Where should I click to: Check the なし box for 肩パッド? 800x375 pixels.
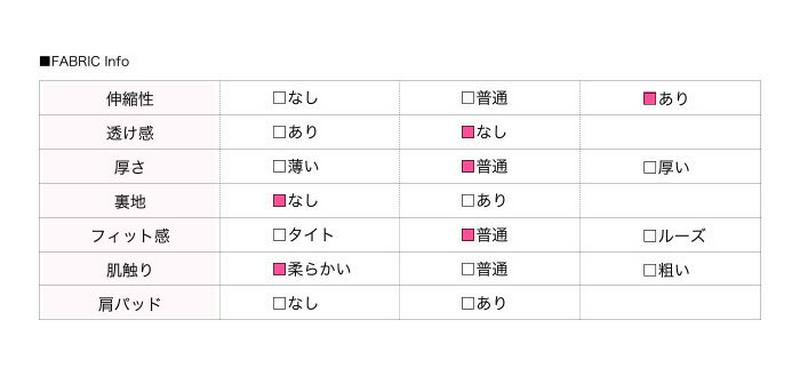point(279,304)
